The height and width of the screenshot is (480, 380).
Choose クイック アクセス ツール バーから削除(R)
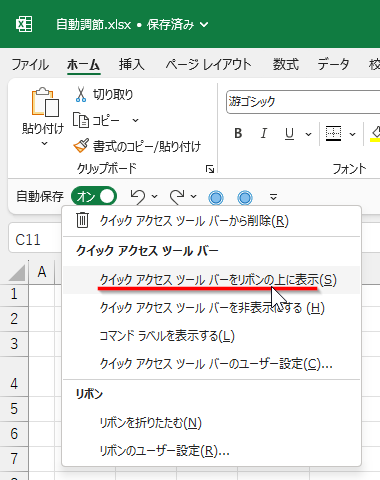[x=211, y=221]
